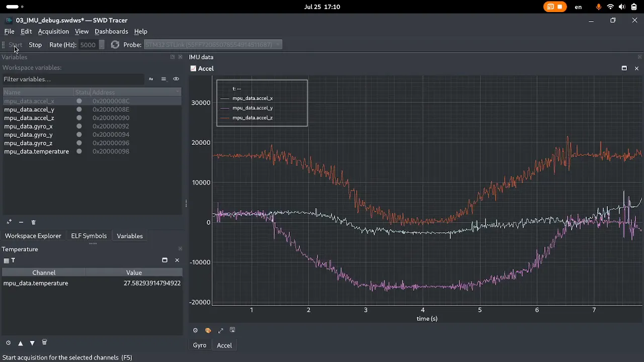
Task: Click address 0x20000096
Action: pyautogui.click(x=111, y=143)
